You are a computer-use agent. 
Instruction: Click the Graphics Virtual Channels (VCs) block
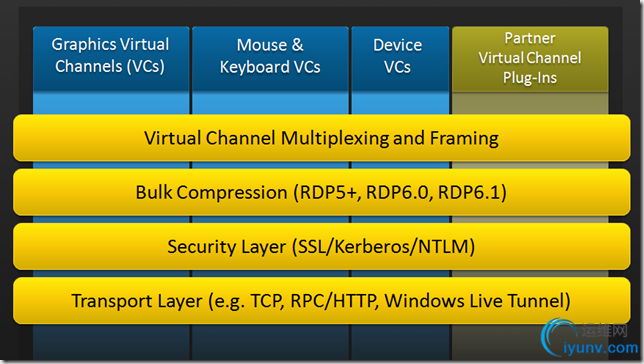[111, 59]
